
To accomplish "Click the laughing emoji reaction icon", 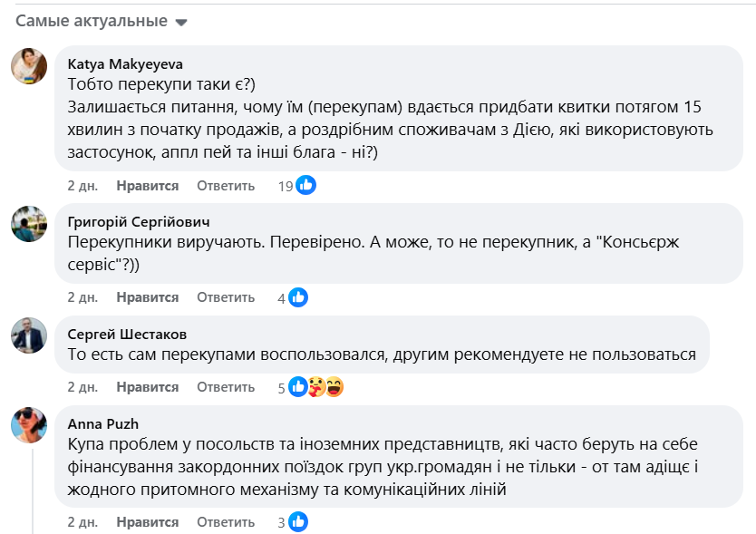I will (x=334, y=387).
